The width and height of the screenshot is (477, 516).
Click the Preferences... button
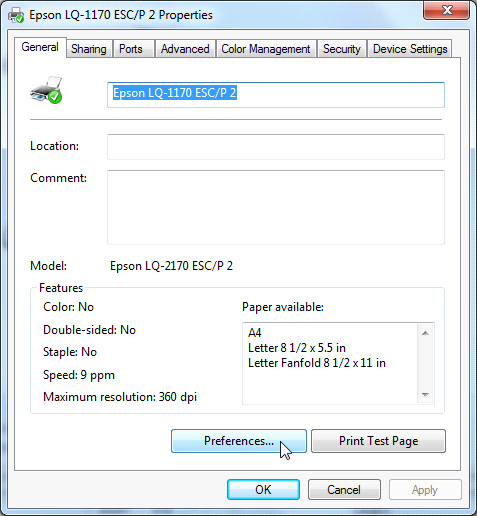(x=239, y=441)
